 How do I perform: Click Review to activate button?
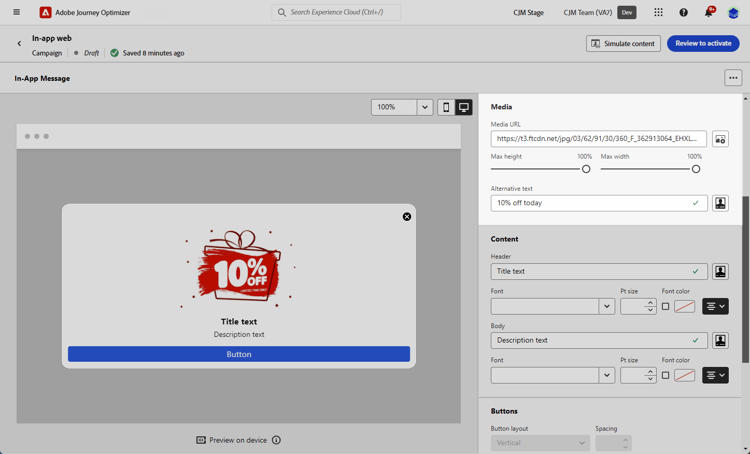(703, 44)
